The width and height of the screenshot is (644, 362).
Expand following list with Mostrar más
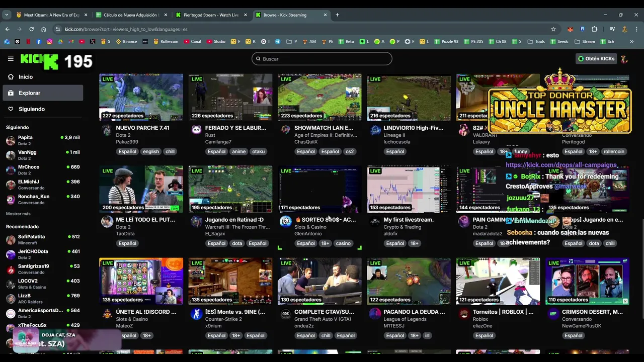[x=18, y=214]
